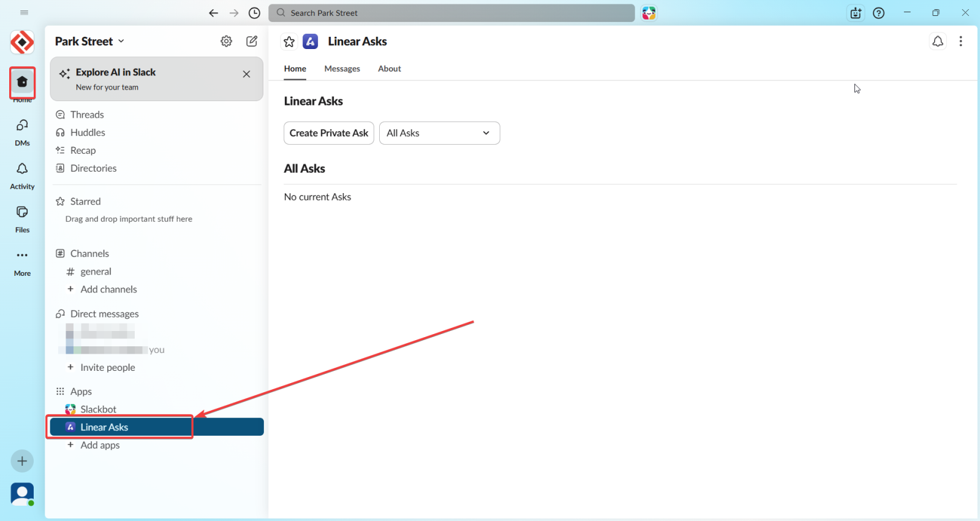Star the Linear Asks app

289,42
